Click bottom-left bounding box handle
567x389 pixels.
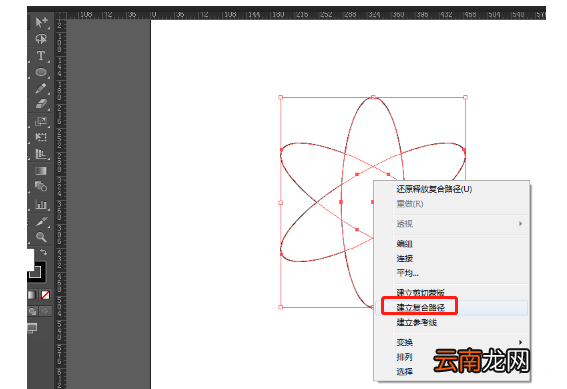(x=281, y=307)
